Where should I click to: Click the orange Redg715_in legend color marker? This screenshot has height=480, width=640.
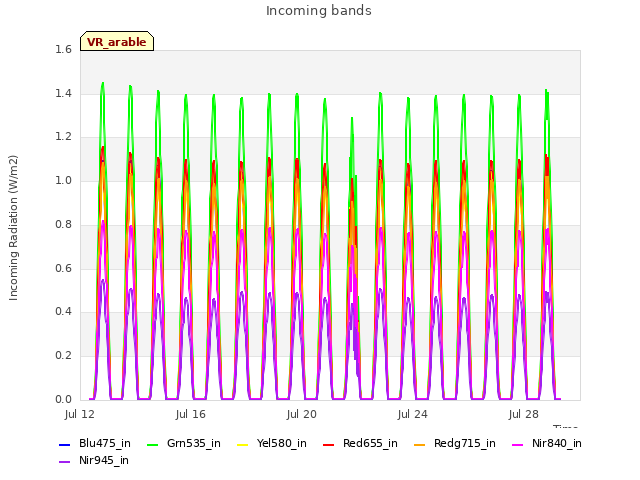click(419, 444)
